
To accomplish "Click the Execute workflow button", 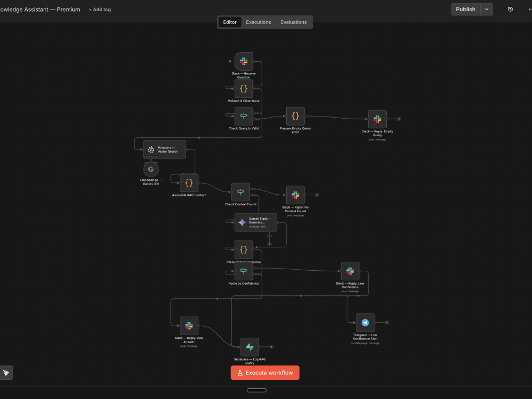I will [x=265, y=372].
